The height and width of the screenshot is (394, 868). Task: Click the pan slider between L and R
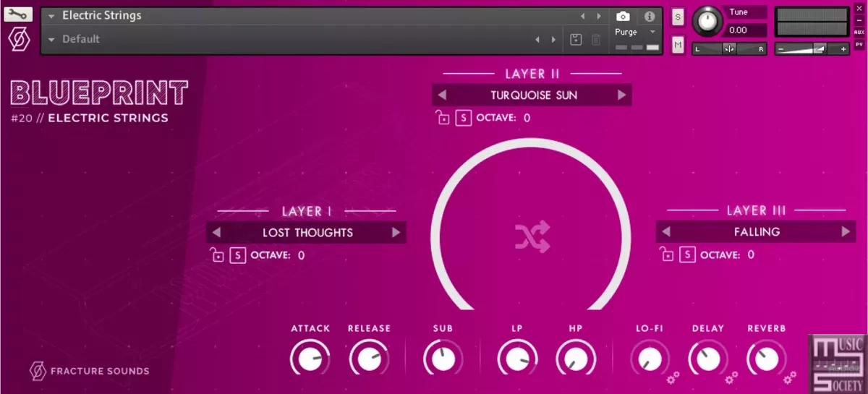point(729,49)
